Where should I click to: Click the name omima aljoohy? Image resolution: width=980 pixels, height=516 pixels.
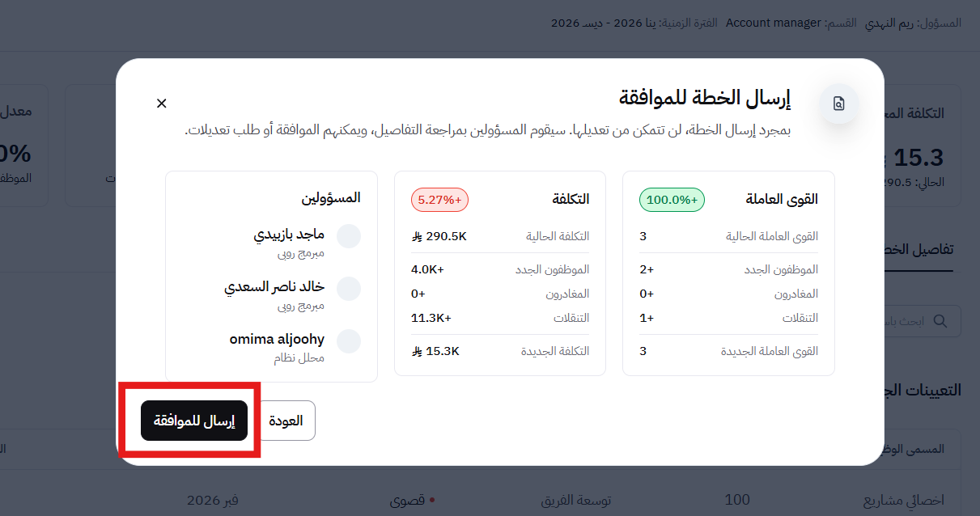(277, 339)
